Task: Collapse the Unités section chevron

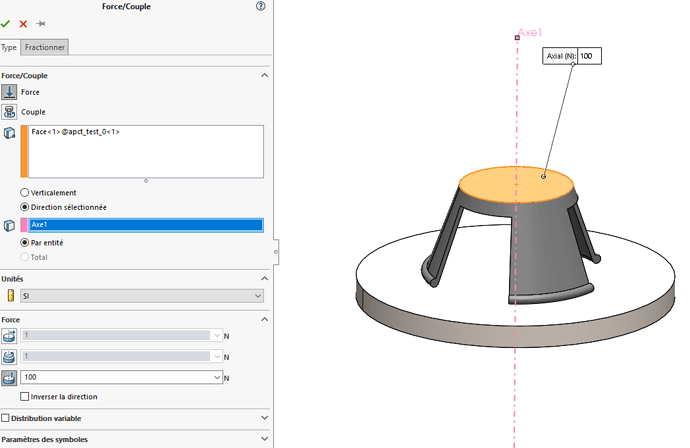Action: click(264, 279)
